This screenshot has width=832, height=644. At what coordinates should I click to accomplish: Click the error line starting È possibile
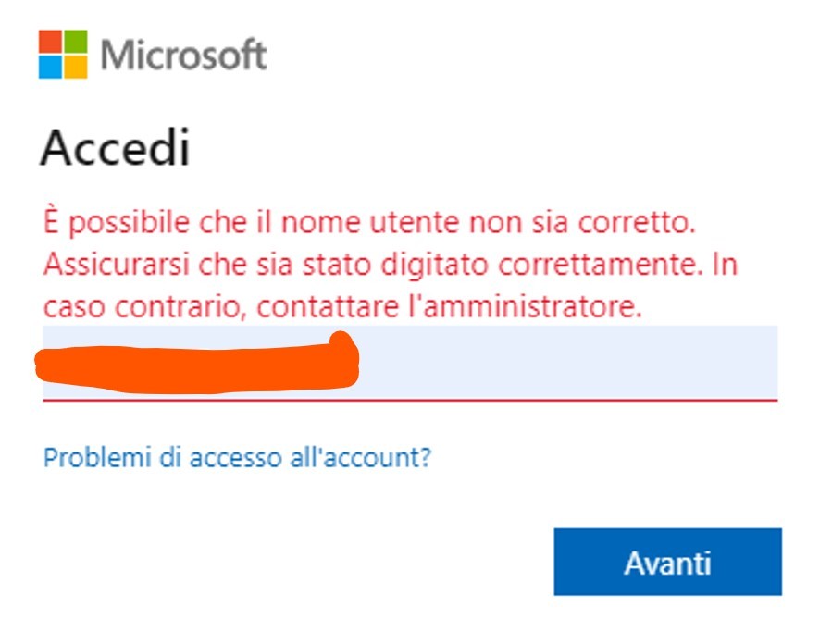click(369, 222)
